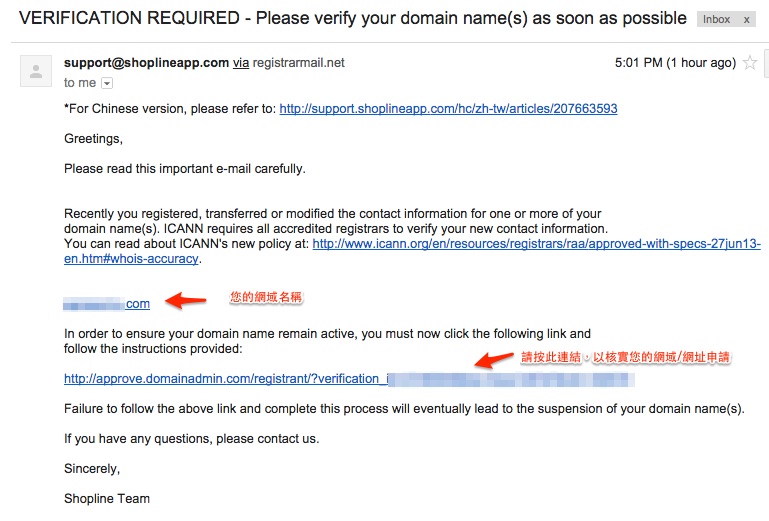769x521 pixels.
Task: Click the approve.domainadmin.com verification link
Action: [349, 379]
